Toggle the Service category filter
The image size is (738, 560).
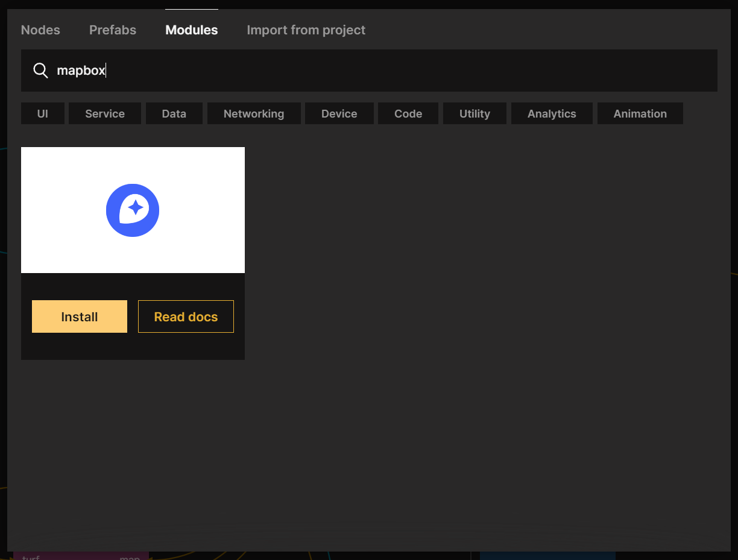(x=105, y=114)
